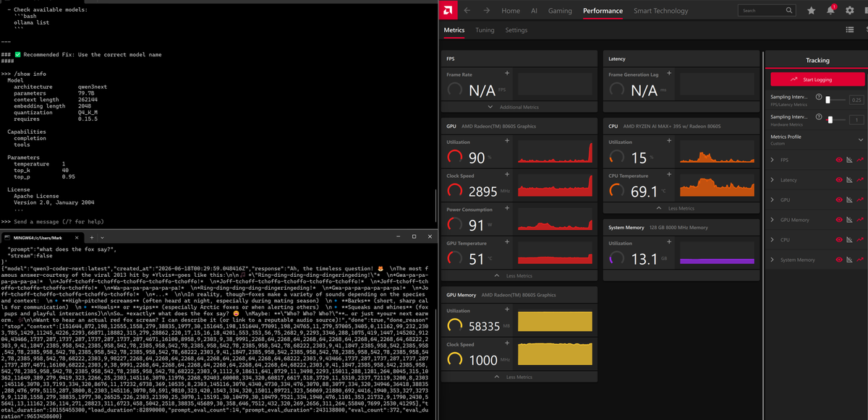Toggle CPU tracking visibility eye

(x=839, y=239)
